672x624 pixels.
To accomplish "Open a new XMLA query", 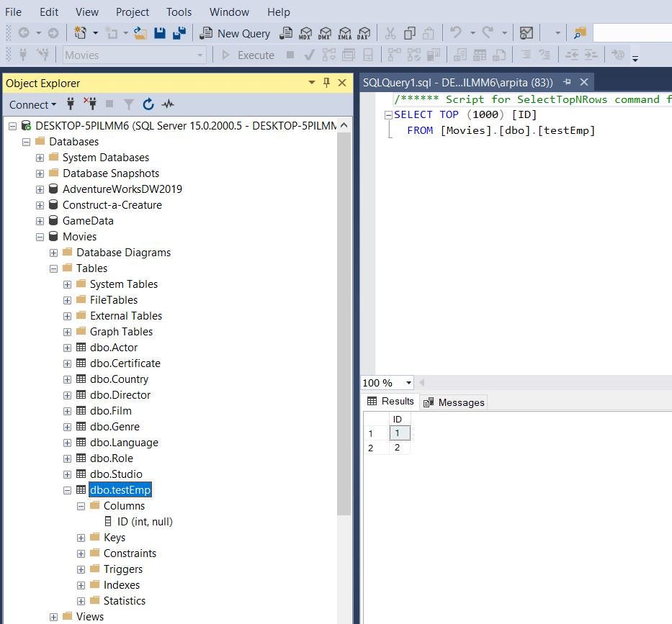I will 344,33.
